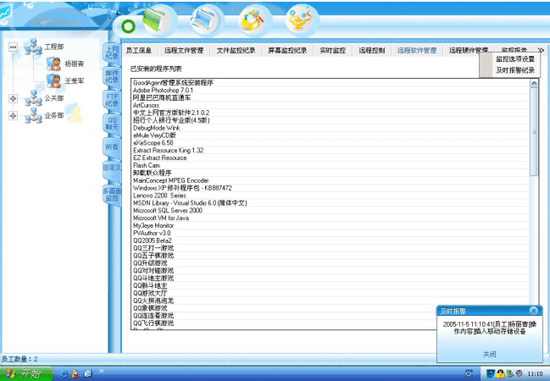This screenshot has width=550, height=381.
Task: Click the magnifier search icon in toolbar
Action: point(251,20)
